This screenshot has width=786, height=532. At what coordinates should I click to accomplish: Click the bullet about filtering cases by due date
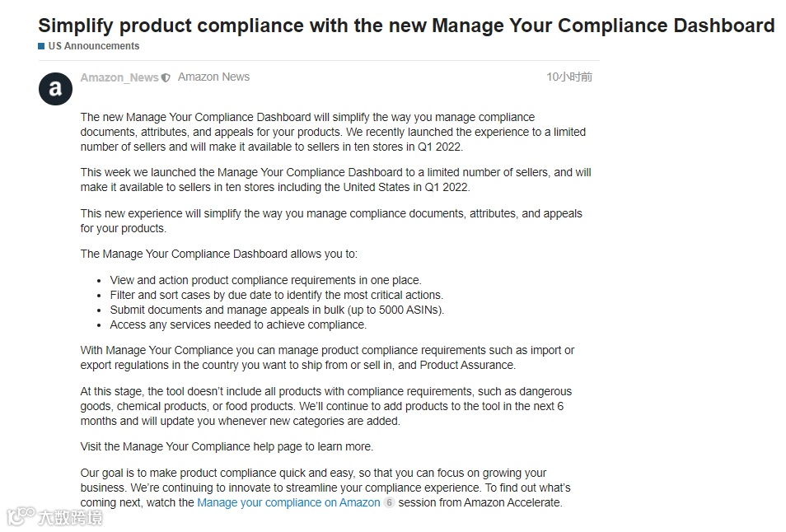point(276,295)
